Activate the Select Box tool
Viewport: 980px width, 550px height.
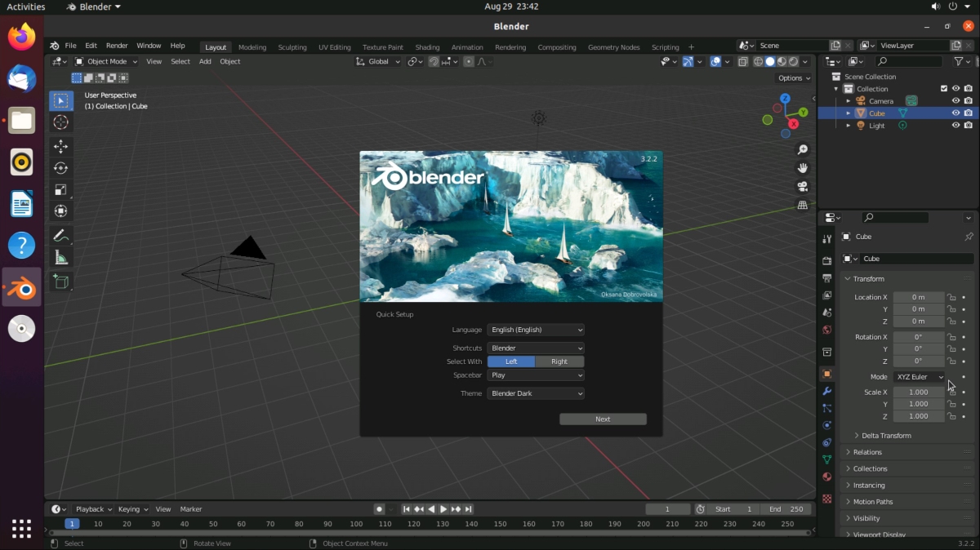coord(60,100)
